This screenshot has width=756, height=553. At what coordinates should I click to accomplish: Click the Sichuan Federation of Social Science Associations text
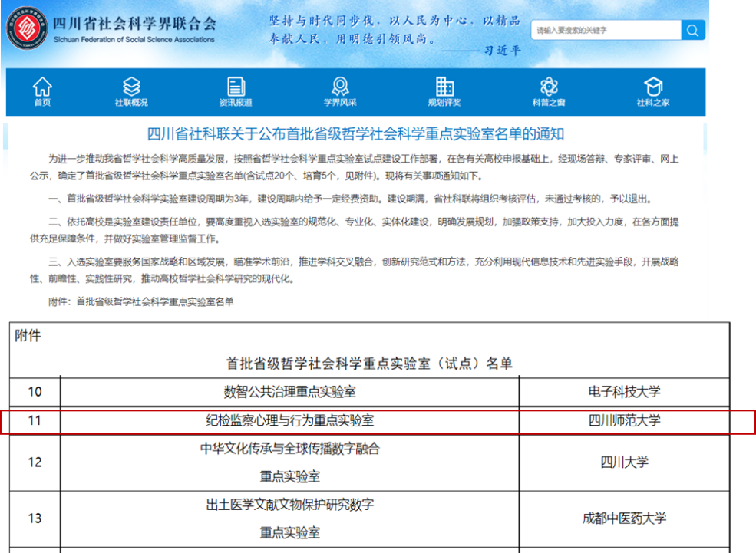134,40
